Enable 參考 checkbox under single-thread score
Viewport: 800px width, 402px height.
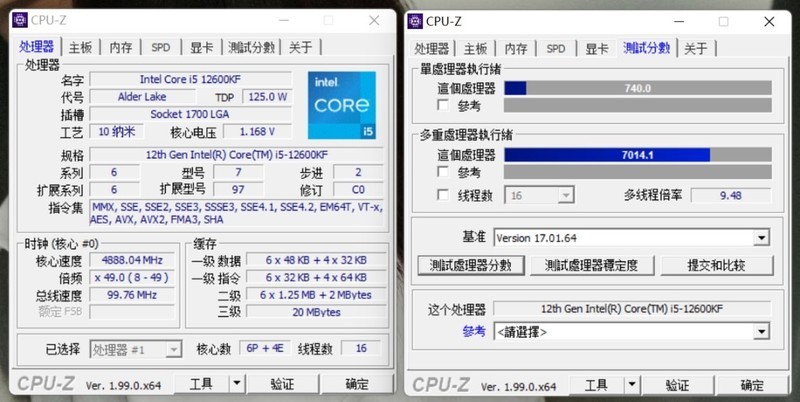[x=443, y=106]
